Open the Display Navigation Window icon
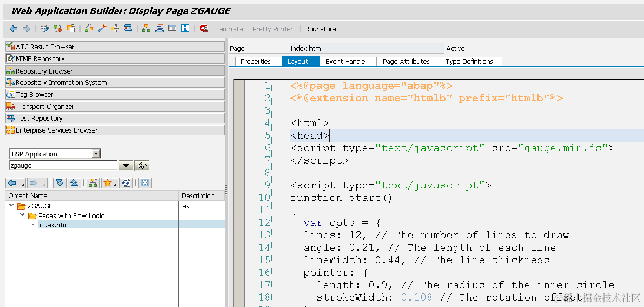The width and height of the screenshot is (644, 307). (x=160, y=28)
